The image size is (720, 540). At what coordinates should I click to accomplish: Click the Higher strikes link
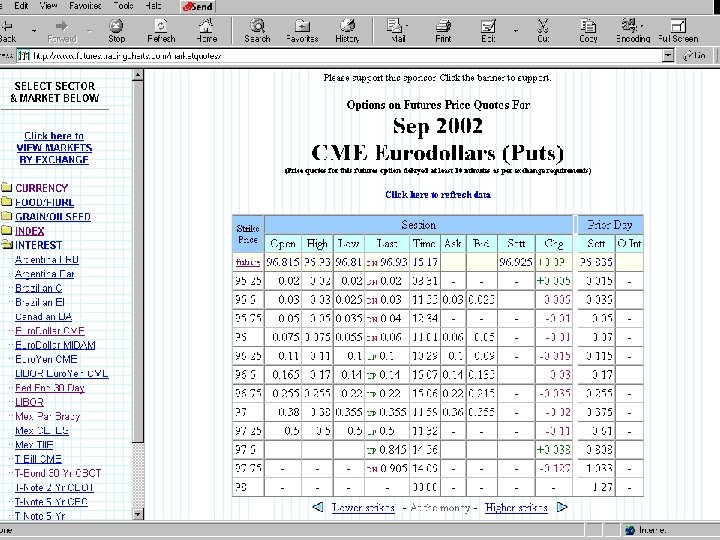(516, 507)
